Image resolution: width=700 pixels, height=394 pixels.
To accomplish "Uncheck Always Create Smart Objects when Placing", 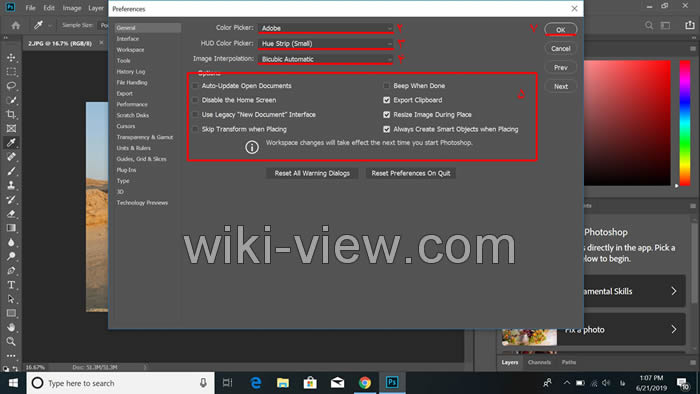I will (387, 129).
